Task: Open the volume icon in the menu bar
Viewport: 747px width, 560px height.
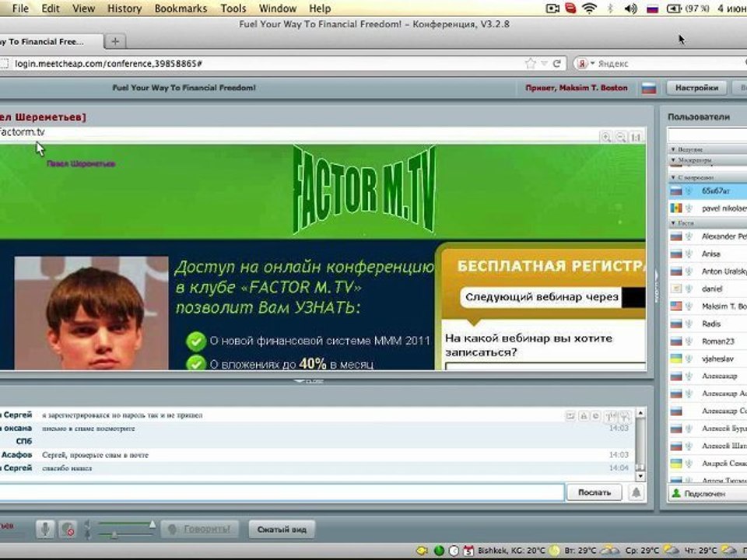Action: coord(630,8)
